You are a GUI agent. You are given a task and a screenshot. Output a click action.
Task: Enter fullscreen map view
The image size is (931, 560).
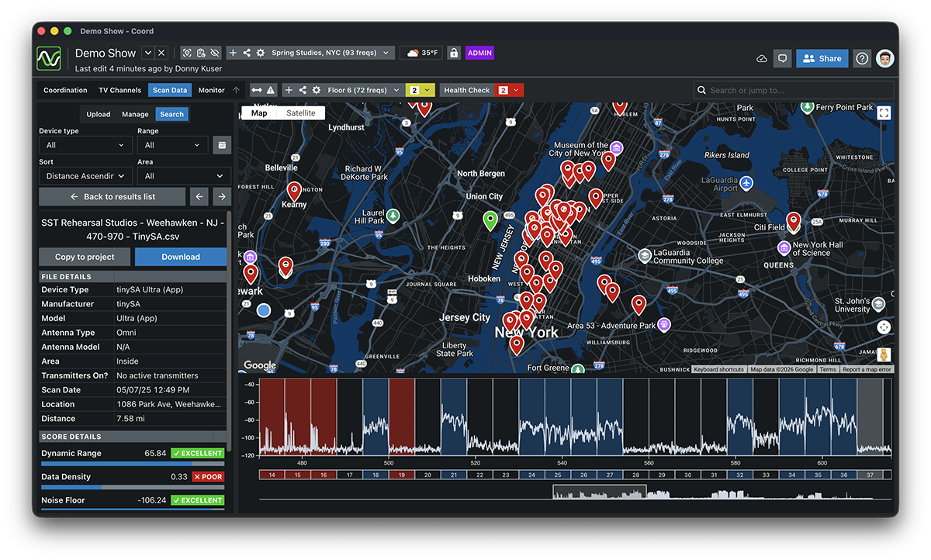[883, 113]
